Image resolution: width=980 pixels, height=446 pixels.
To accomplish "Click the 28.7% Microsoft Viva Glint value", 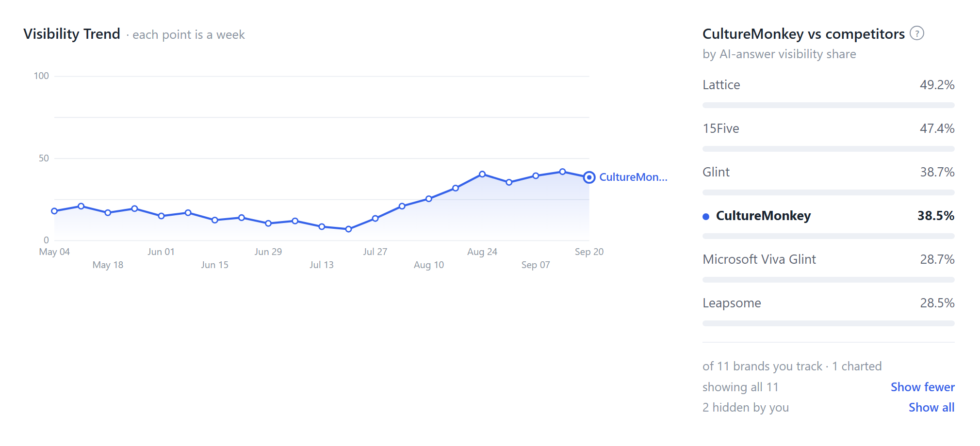I will (x=937, y=259).
